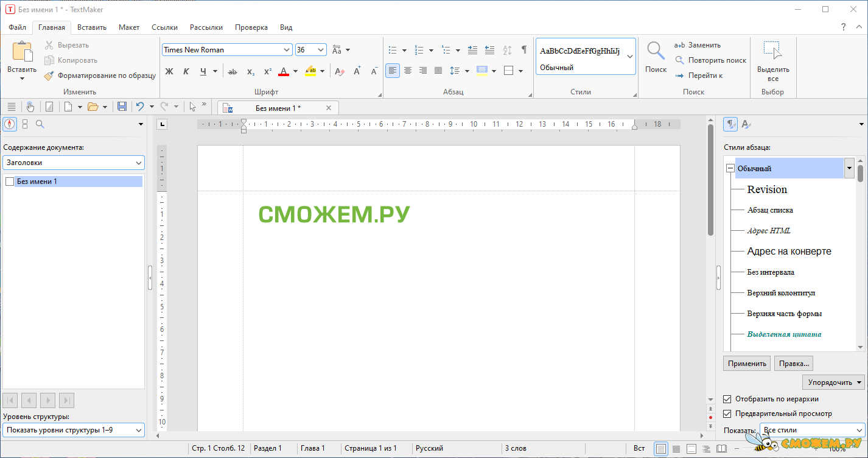868x458 pixels.
Task: Toggle insert mode Вст in status bar
Action: (x=639, y=448)
